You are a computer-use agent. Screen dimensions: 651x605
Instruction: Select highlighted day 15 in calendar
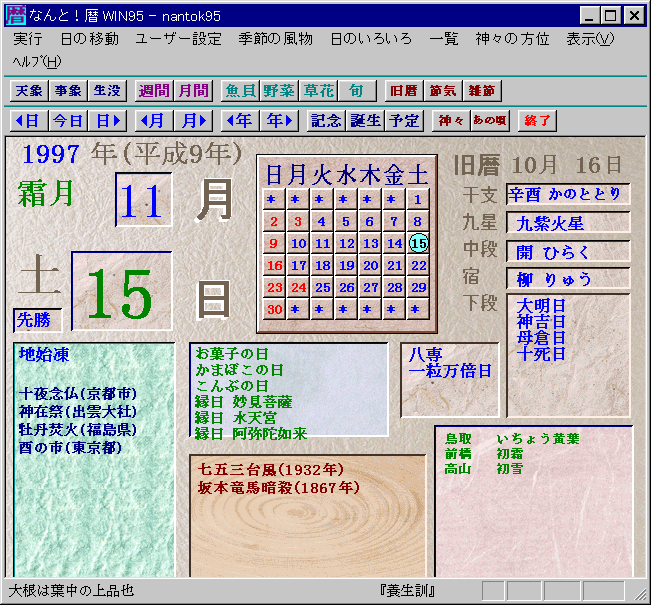click(418, 243)
